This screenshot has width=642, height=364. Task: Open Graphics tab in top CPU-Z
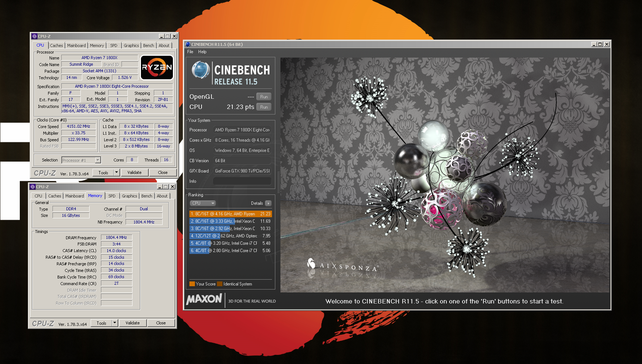(131, 45)
